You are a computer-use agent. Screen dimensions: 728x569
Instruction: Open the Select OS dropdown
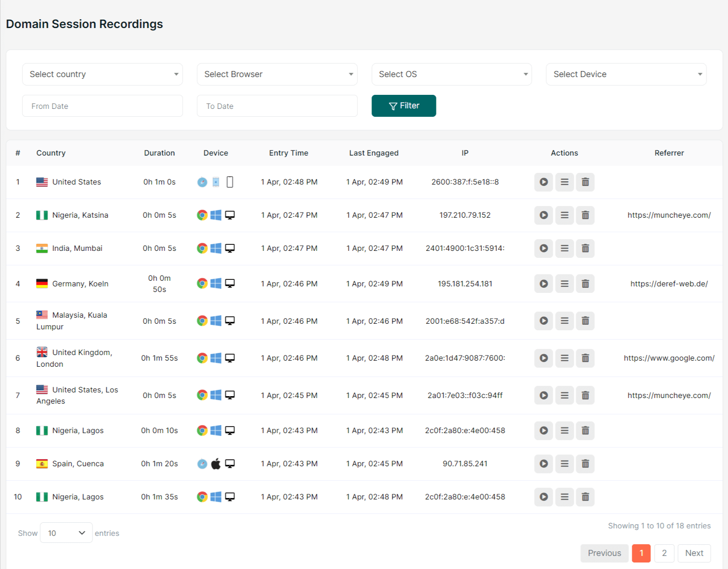[x=452, y=74]
